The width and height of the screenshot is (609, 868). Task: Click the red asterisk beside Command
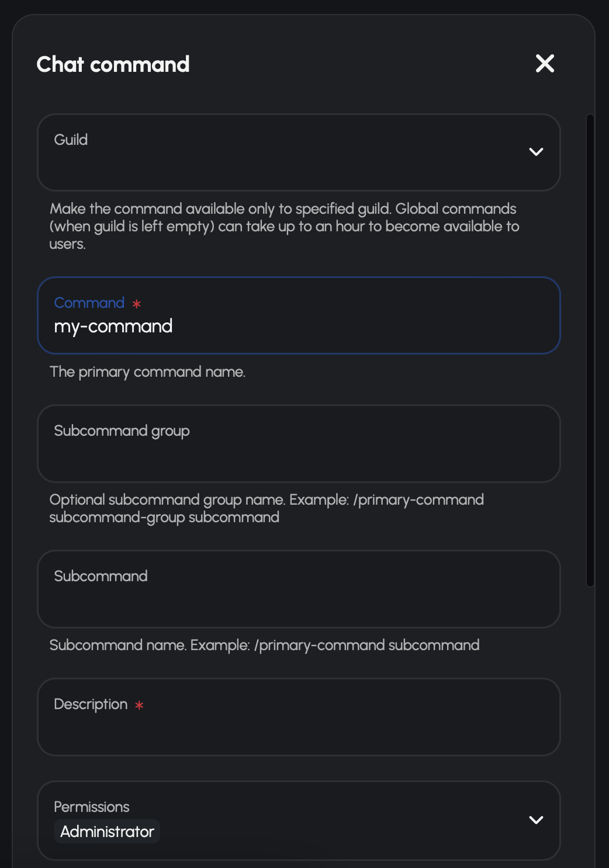137,304
